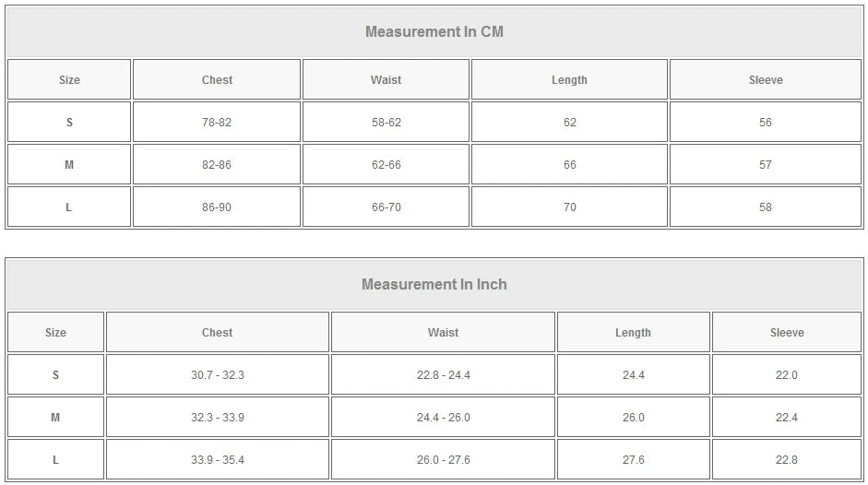This screenshot has height=485, width=868.
Task: Click the Sleeve header in CM table
Action: (765, 80)
